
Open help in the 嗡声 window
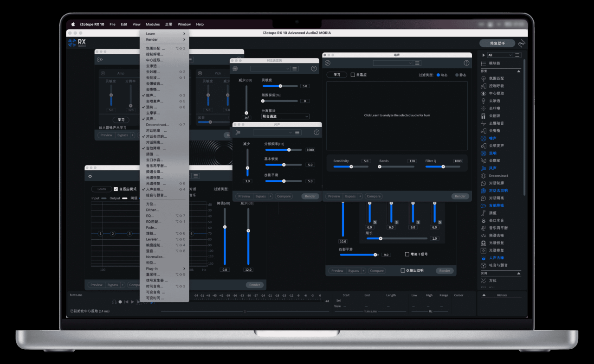(x=466, y=63)
